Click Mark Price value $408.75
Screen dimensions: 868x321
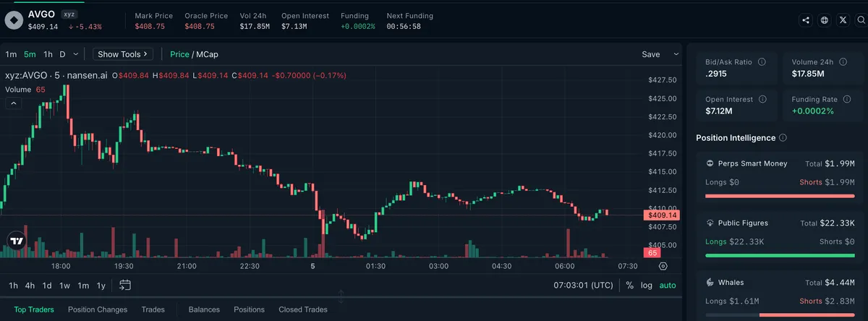point(150,27)
